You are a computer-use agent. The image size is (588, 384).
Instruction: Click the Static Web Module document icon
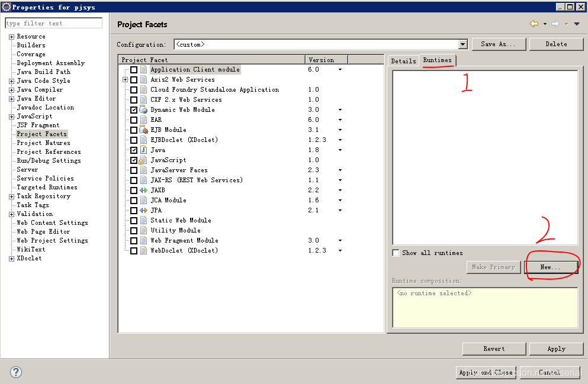click(143, 221)
